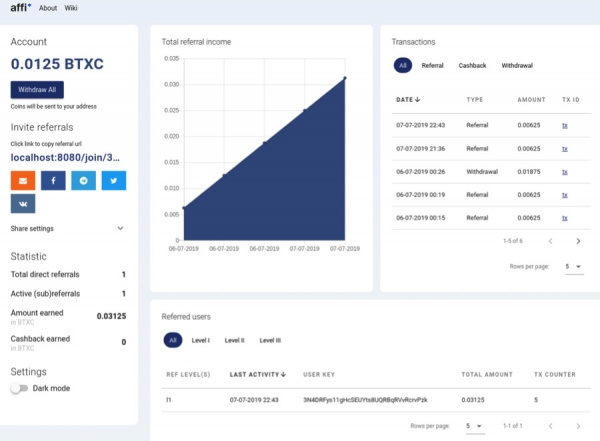Screen dimensions: 600x441
Task: Open the Wiki menu item
Action: click(x=70, y=8)
